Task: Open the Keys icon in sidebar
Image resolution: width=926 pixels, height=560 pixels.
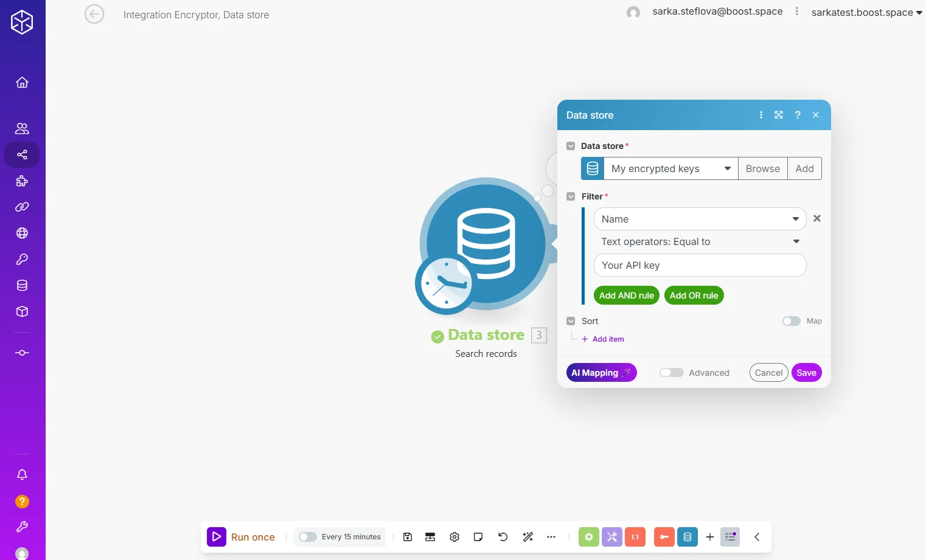Action: pyautogui.click(x=22, y=259)
